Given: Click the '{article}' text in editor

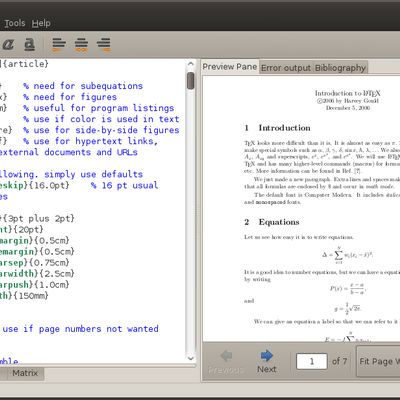Looking at the screenshot, I should click(25, 64).
